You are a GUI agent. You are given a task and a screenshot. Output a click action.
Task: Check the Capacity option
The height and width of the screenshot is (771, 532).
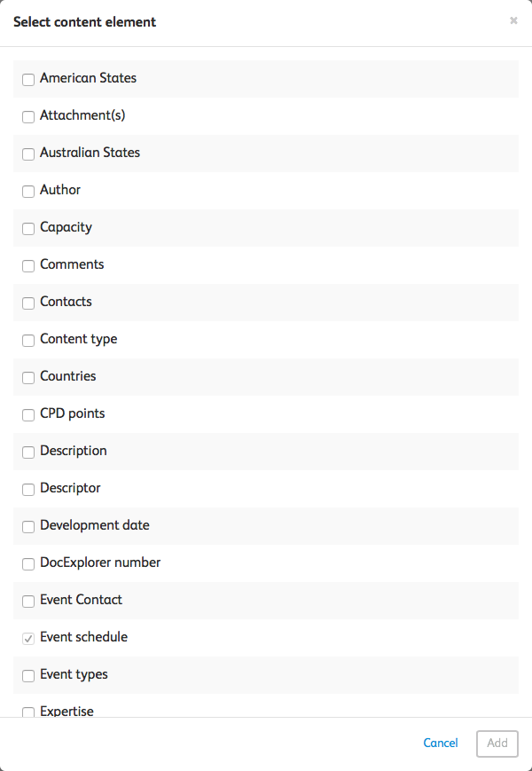pos(28,228)
